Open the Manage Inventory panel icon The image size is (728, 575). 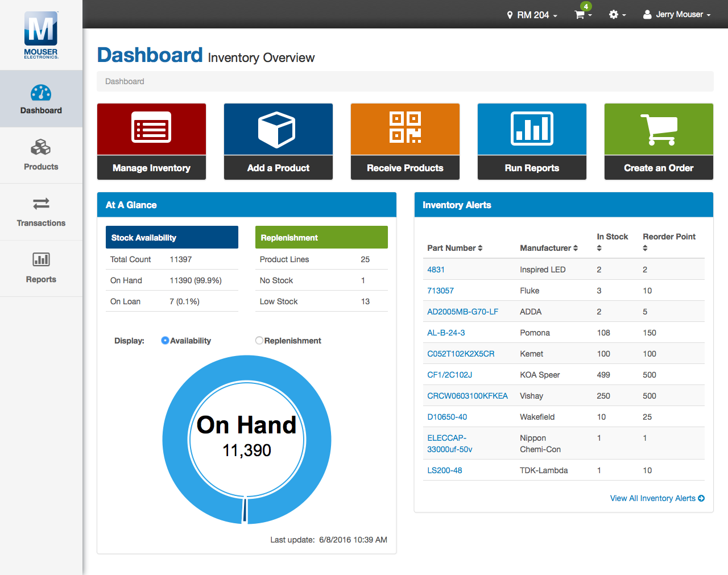tap(151, 129)
